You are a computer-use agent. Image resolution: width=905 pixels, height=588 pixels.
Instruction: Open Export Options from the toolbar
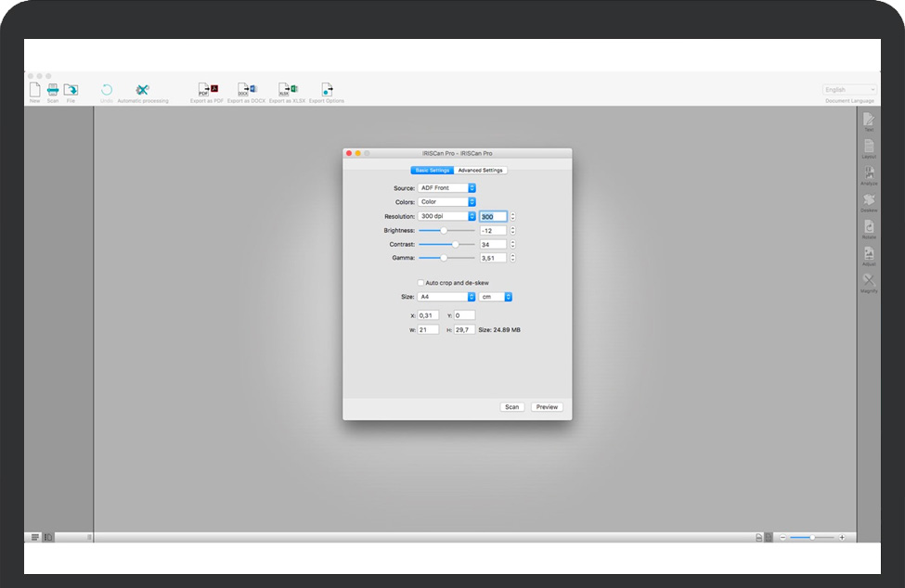pyautogui.click(x=326, y=90)
